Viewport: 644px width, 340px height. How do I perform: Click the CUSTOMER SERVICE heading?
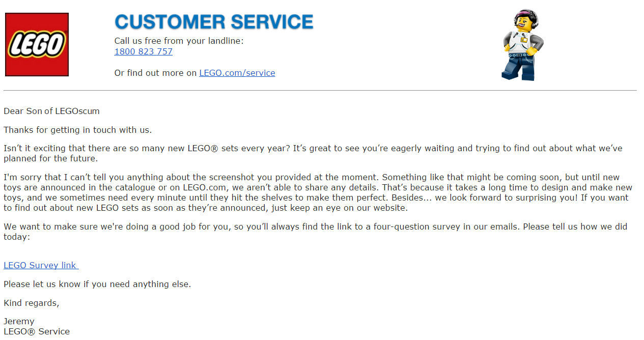214,22
